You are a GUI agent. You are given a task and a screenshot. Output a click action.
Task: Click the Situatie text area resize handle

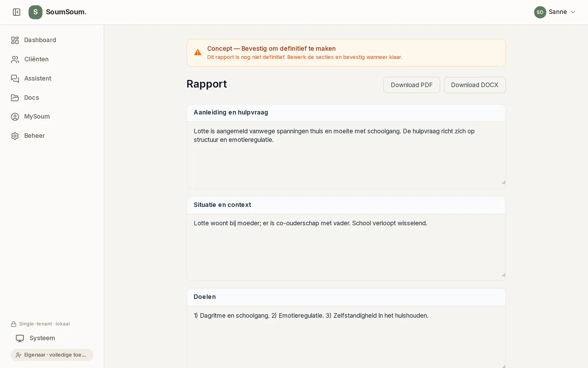coord(503,275)
